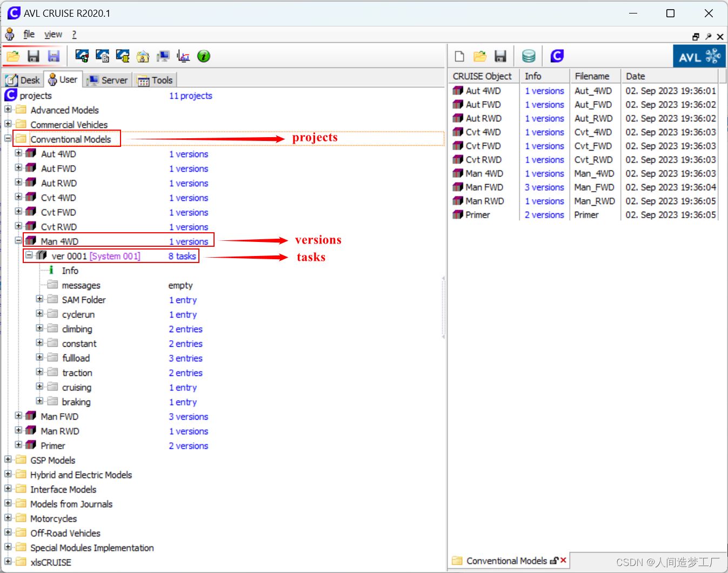Click the Primer cube icon in right list
The width and height of the screenshot is (728, 573).
(x=458, y=214)
